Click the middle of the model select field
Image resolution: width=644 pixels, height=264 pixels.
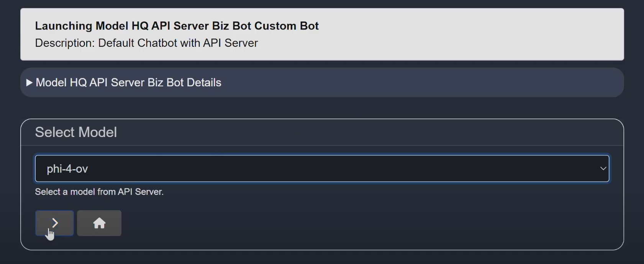322,169
